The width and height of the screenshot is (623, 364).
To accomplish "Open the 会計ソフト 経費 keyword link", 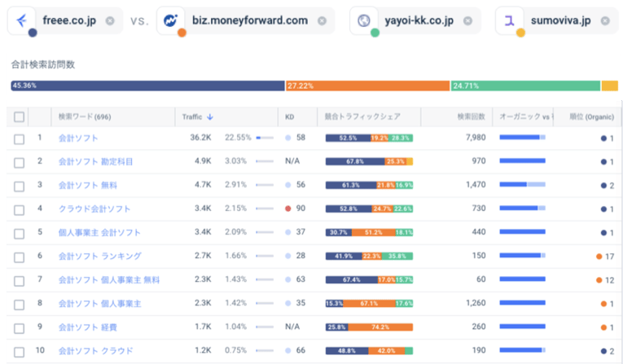I will [88, 327].
